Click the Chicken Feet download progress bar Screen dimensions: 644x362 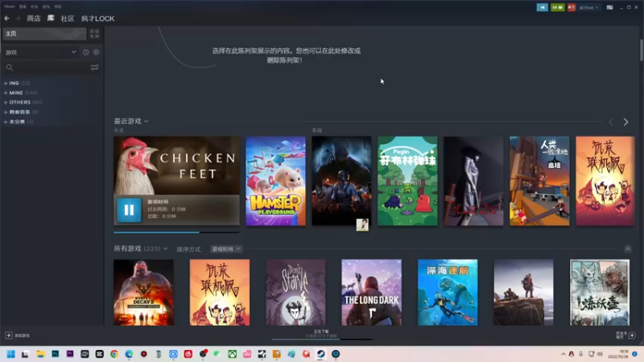[x=176, y=232]
